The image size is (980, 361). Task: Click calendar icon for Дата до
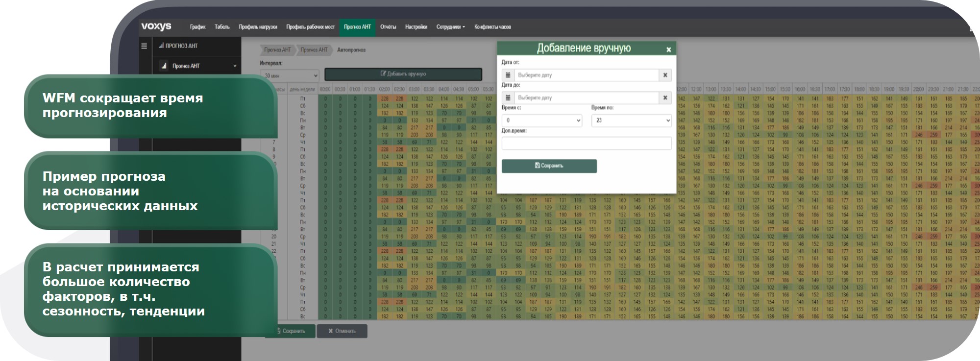508,97
